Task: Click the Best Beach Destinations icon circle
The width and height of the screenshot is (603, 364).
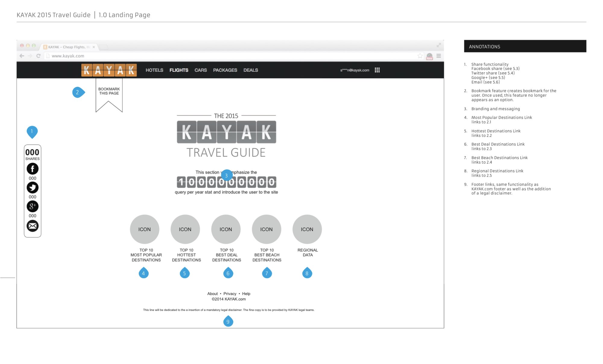Action: click(x=266, y=229)
